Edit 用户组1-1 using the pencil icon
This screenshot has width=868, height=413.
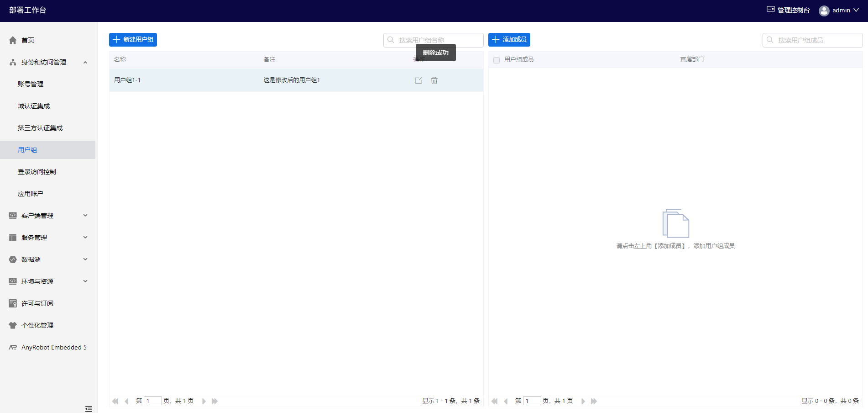[418, 80]
